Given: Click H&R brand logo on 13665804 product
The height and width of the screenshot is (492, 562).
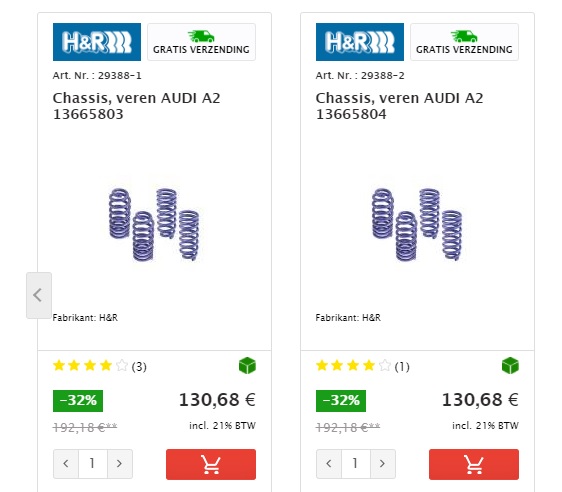Looking at the screenshot, I should [x=360, y=42].
